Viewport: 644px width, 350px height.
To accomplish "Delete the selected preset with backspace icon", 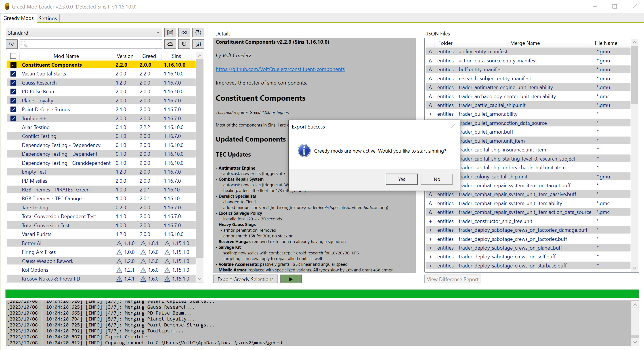I will click(x=184, y=33).
